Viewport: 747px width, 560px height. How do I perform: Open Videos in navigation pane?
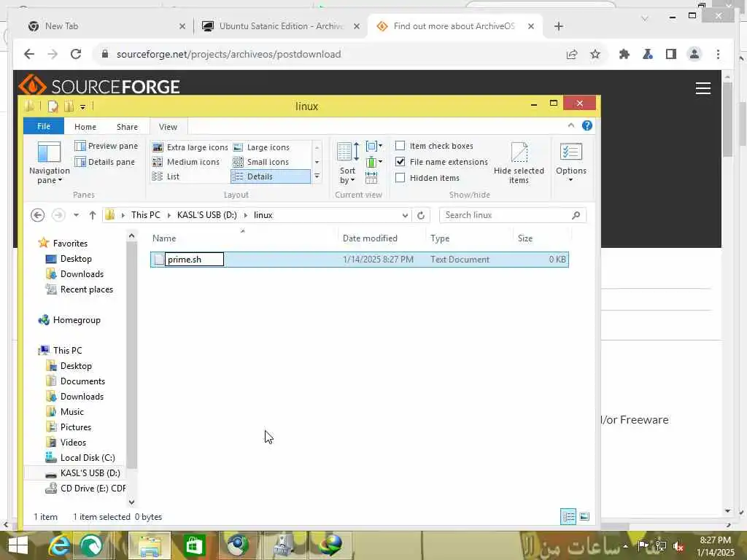pos(66,443)
